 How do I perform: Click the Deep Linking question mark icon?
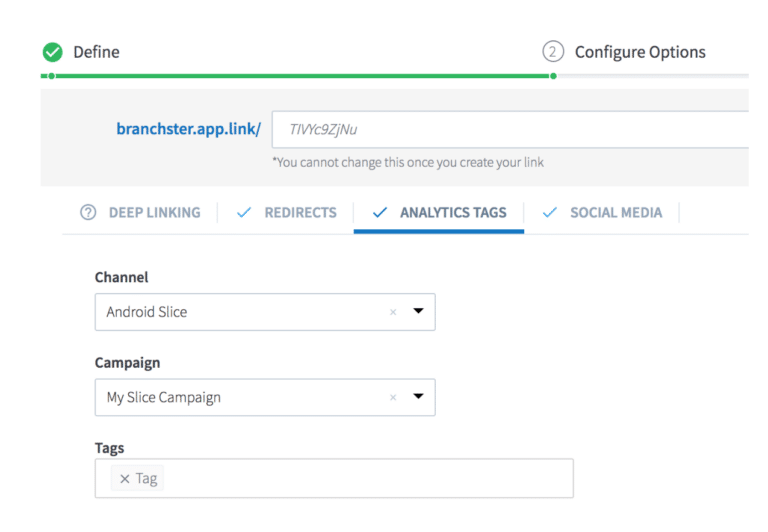pos(88,212)
